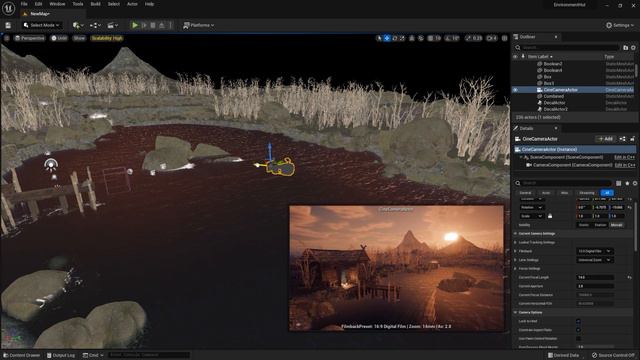640x360 pixels.
Task: Open Outliner settings gear
Action: (633, 48)
